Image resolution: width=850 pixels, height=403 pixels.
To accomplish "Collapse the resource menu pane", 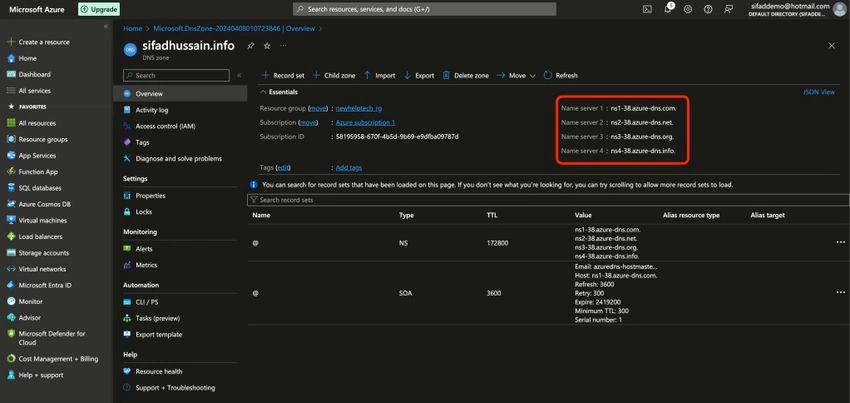I will coord(239,75).
